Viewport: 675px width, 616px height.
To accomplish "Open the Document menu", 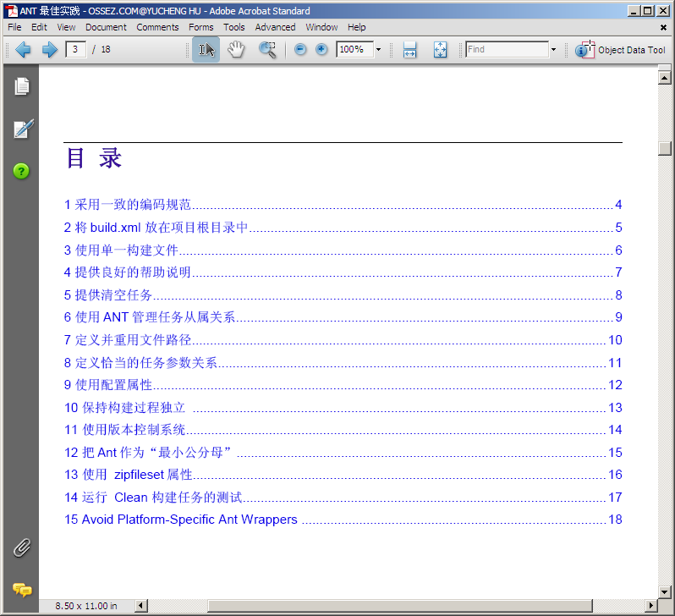I will click(106, 27).
